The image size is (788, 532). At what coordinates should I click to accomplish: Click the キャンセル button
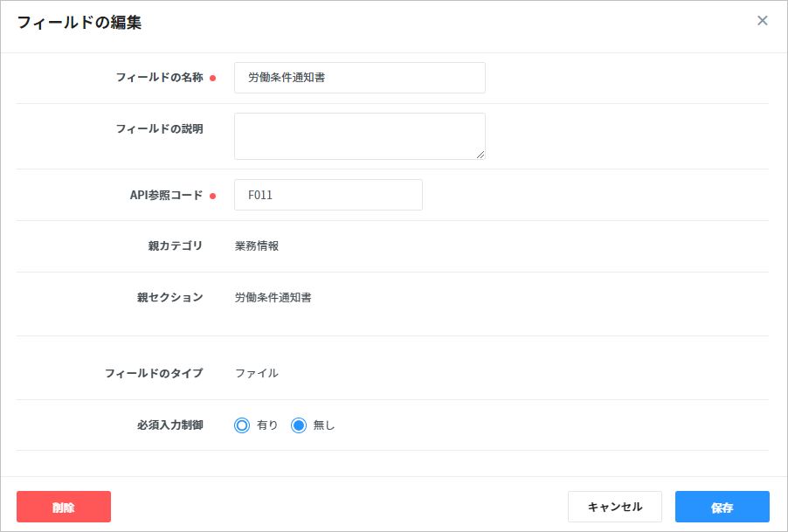614,507
